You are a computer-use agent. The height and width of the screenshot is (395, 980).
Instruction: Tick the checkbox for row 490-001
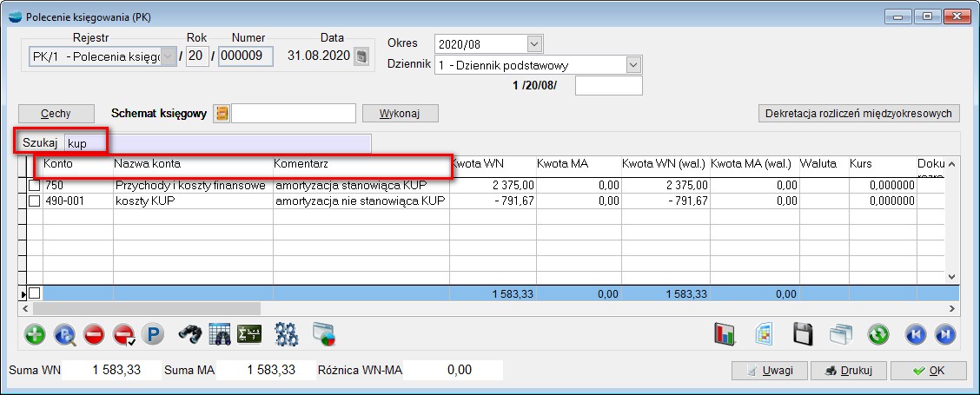point(35,201)
